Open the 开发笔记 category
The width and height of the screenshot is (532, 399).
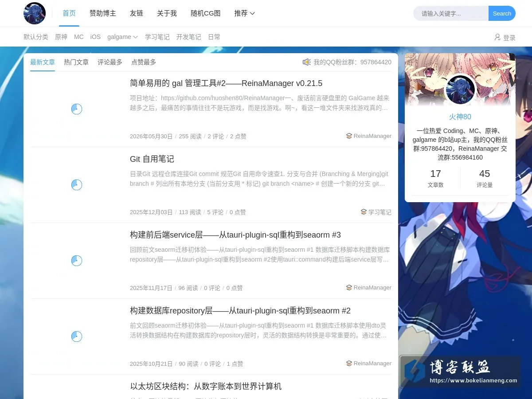(x=189, y=37)
